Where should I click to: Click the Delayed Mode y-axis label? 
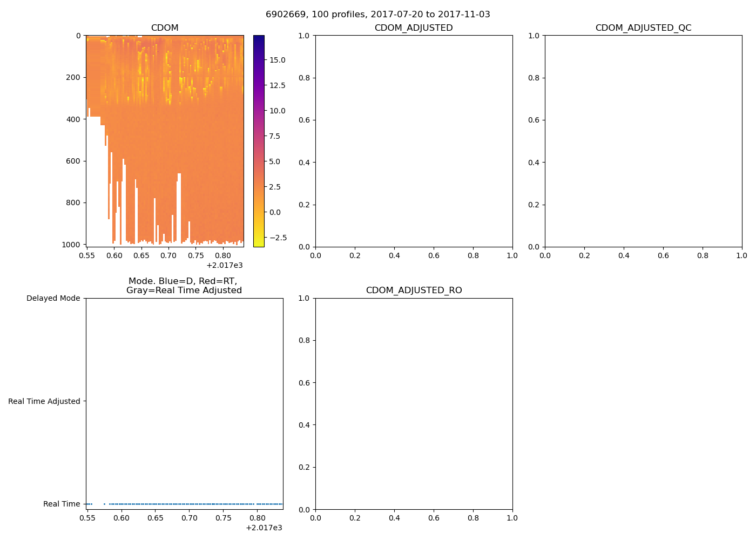point(53,299)
